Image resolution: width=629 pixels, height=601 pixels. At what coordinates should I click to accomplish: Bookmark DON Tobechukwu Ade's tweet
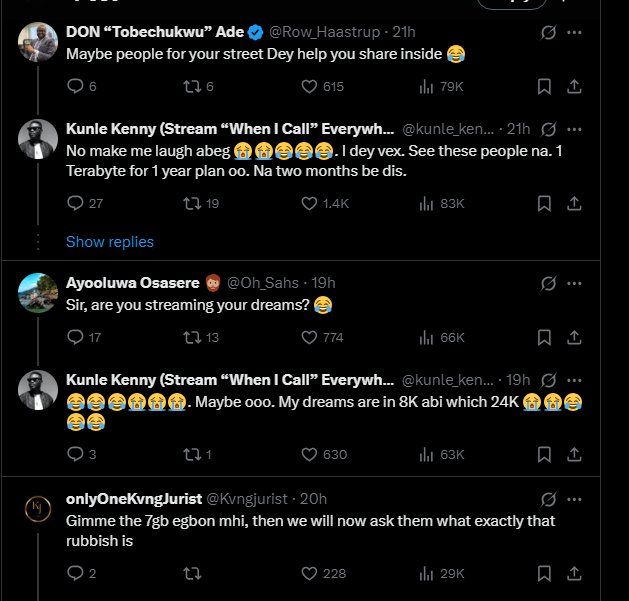(x=544, y=87)
